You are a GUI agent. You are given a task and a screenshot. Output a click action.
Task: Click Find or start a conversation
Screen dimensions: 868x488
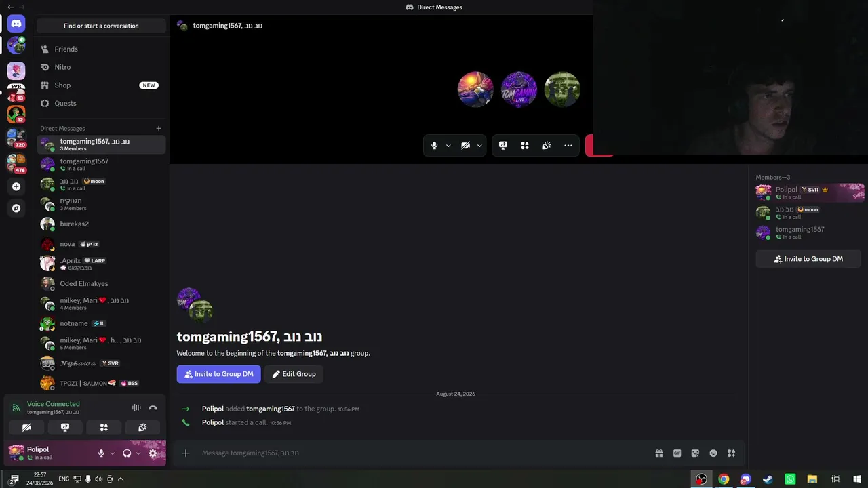pos(101,26)
